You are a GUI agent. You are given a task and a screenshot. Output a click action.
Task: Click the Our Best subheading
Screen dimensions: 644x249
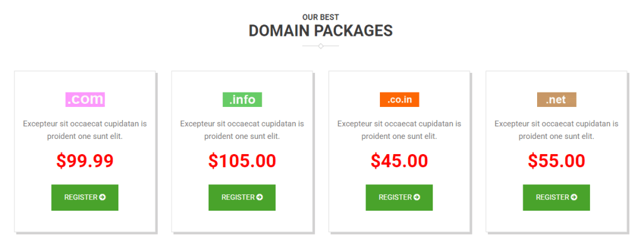point(321,17)
